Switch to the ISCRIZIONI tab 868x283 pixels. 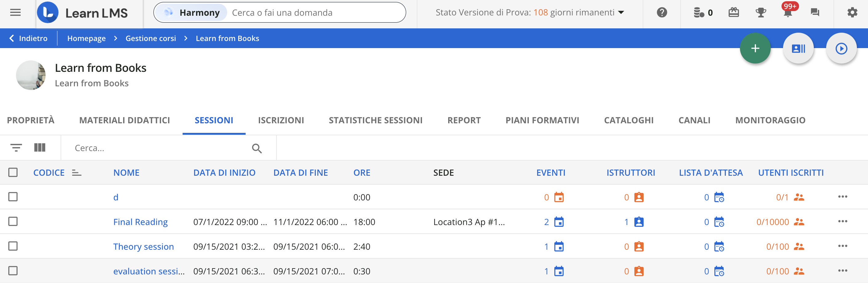coord(281,121)
